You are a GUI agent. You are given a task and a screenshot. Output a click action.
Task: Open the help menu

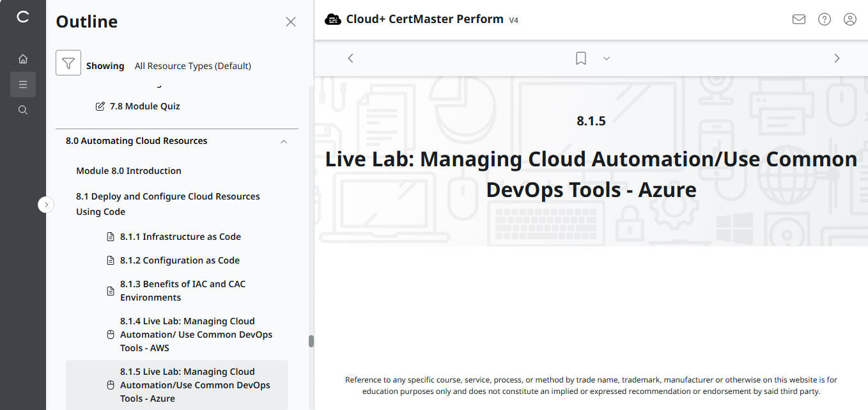point(824,19)
